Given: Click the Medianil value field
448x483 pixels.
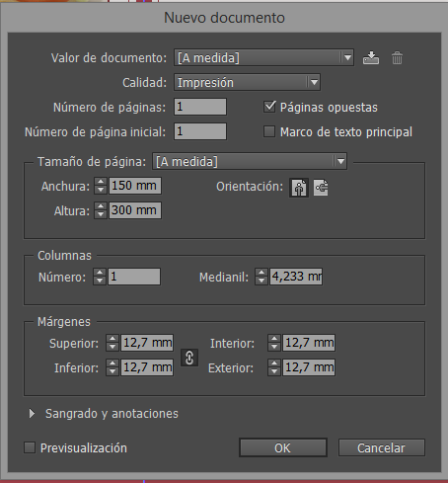Looking at the screenshot, I should pos(296,277).
